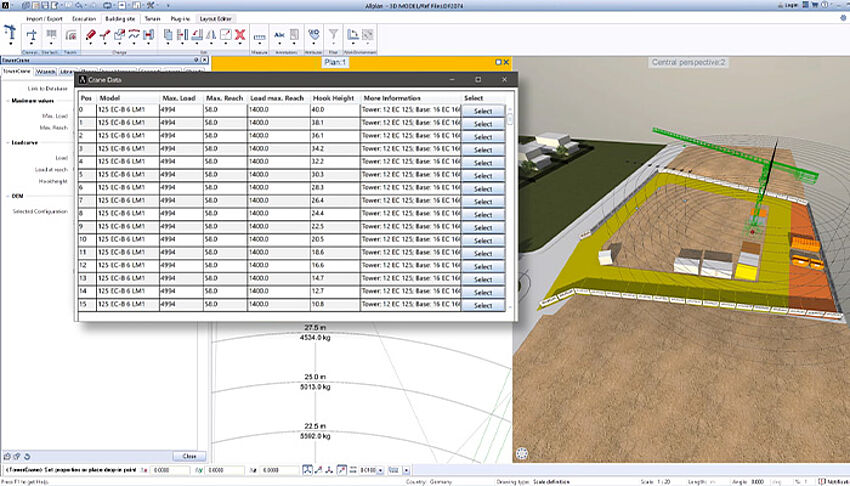This screenshot has width=850, height=486.
Task: Collapse the Loadcurve section
Action: 5,142
